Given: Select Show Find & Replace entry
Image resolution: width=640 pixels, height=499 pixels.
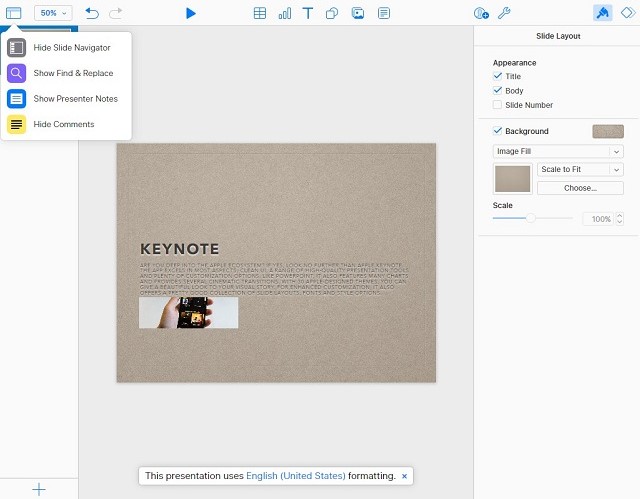Looking at the screenshot, I should point(66,73).
